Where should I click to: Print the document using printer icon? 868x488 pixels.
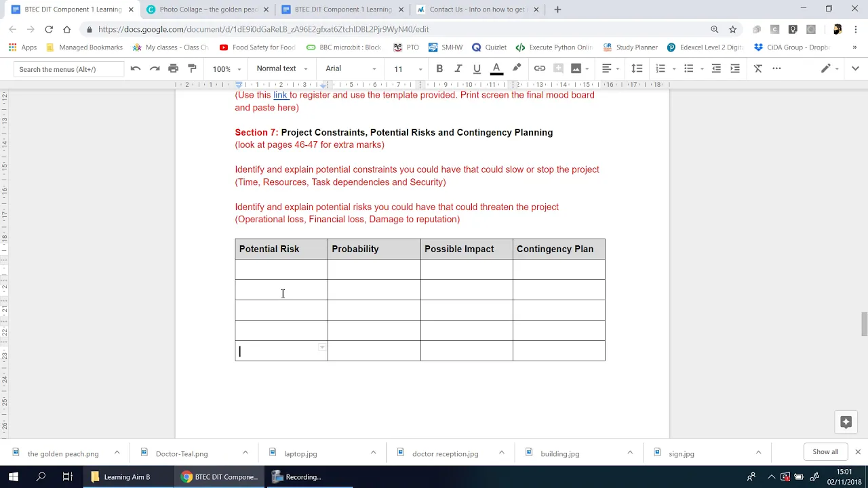[173, 68]
